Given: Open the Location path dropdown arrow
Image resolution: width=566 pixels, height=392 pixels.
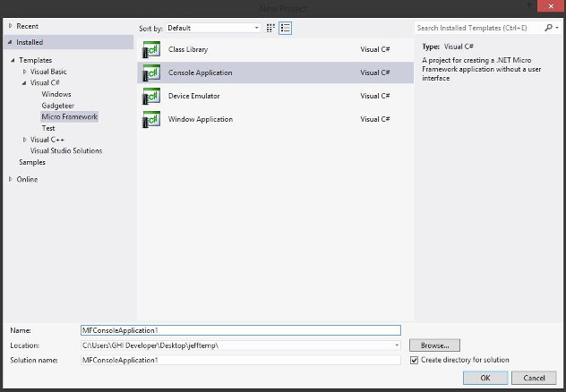Looking at the screenshot, I should pos(397,345).
